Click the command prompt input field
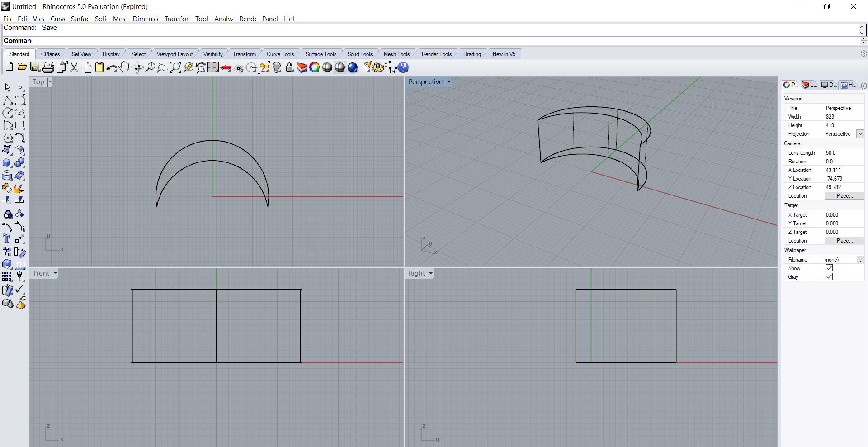This screenshot has width=868, height=447. (x=430, y=41)
